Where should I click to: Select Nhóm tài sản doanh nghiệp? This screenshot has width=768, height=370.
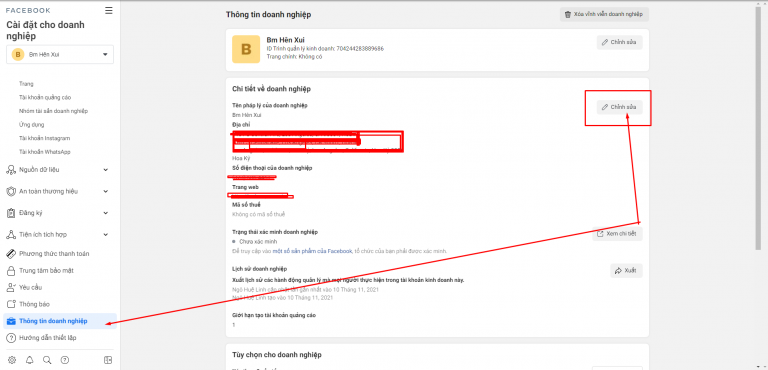click(x=53, y=111)
